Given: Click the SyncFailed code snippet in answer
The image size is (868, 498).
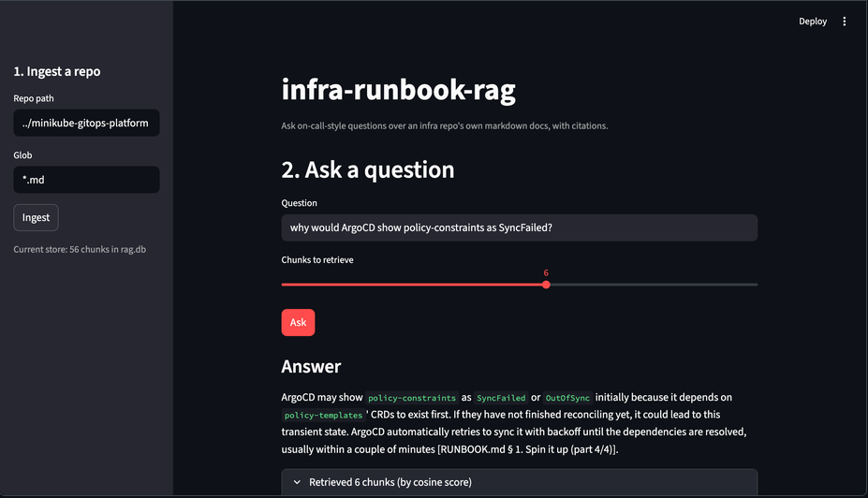Looking at the screenshot, I should click(501, 398).
